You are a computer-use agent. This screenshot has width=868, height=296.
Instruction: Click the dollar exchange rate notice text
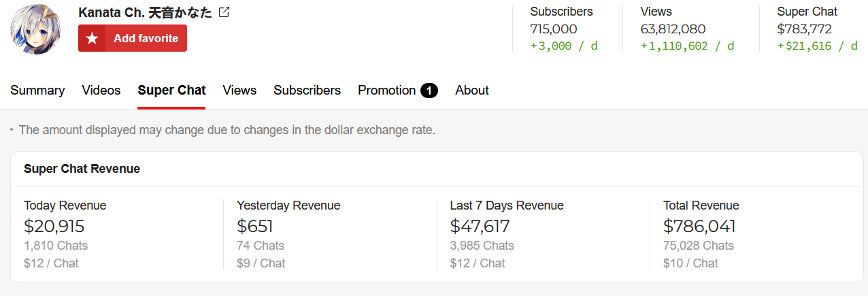coord(227,129)
